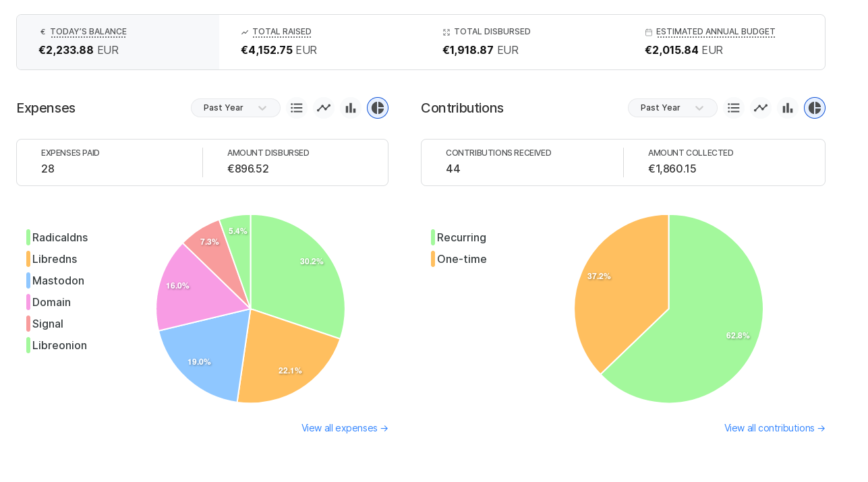Select Expenses pie chart view
868x482 pixels.
point(378,108)
